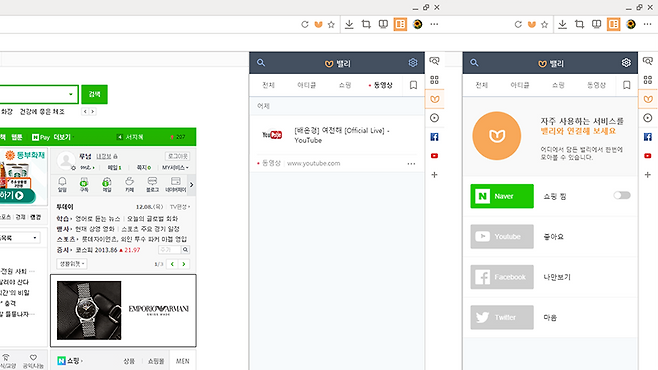Click the stock search magnifier next to 코스피

click(185, 250)
